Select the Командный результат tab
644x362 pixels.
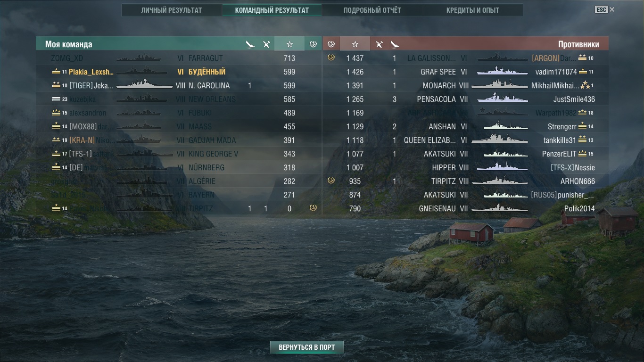(x=272, y=10)
